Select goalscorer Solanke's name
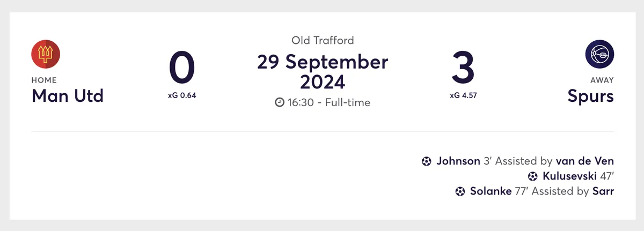 (x=491, y=191)
